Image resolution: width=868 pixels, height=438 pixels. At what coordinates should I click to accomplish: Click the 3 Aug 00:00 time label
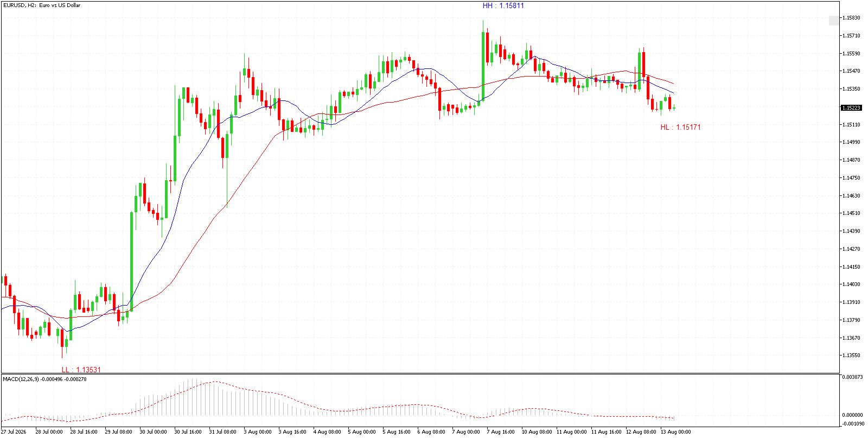pos(258,432)
